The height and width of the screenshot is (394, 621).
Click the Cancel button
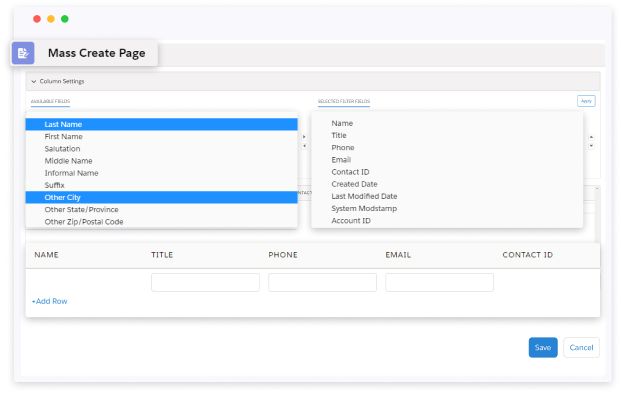point(581,348)
